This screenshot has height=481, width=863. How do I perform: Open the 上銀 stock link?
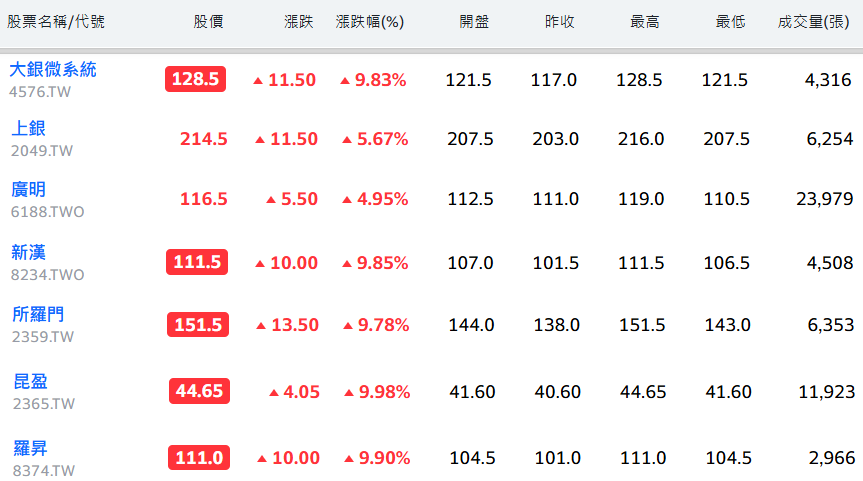tap(29, 129)
